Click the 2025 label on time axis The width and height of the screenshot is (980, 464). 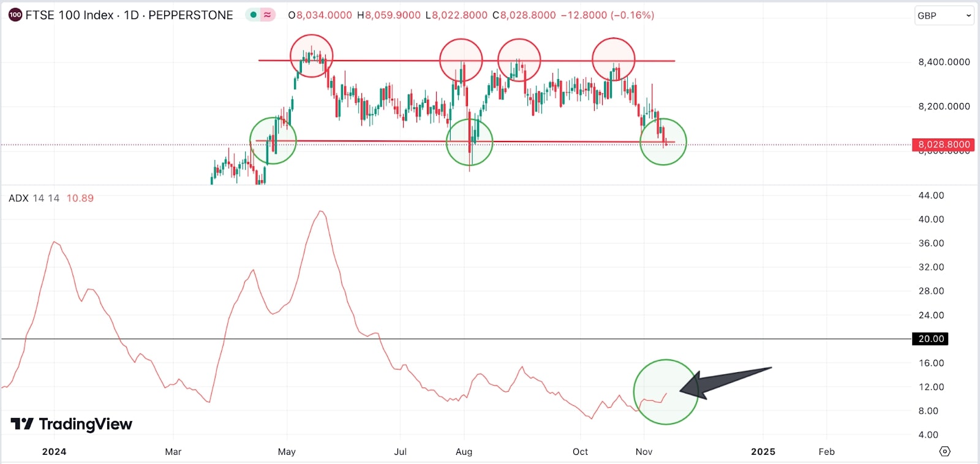pyautogui.click(x=763, y=451)
